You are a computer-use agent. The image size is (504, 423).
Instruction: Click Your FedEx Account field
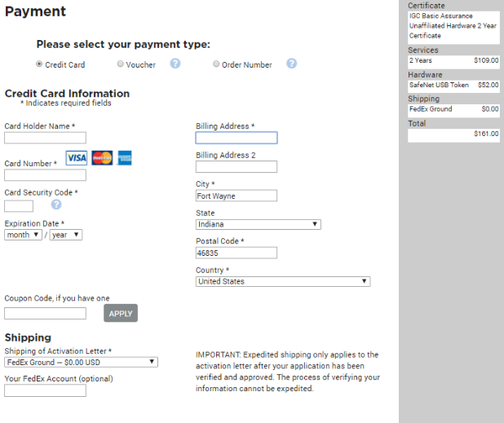[45, 390]
